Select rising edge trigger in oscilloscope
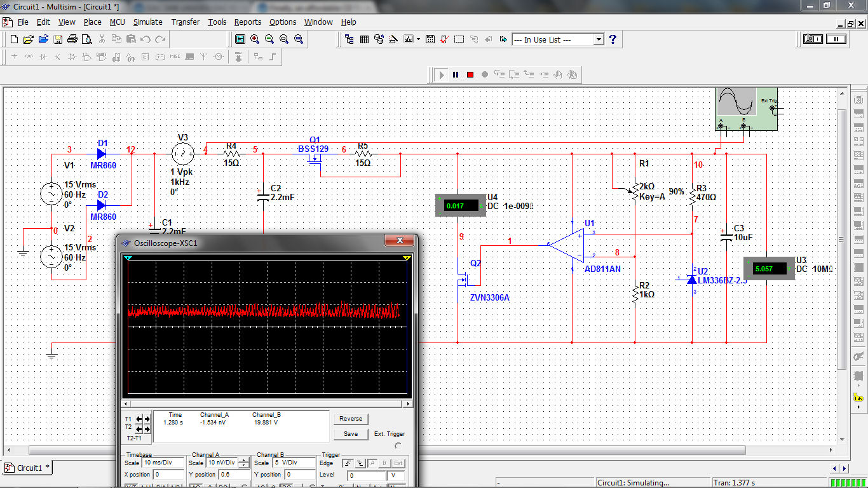Screen dimensions: 868x488 click(349, 463)
